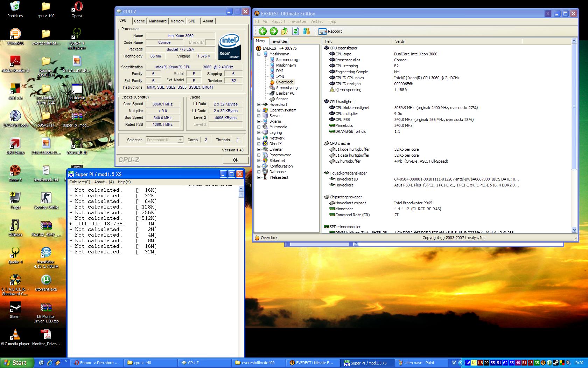Click the green Back arrow in EVEREST toolbar
Image resolution: width=588 pixels, height=368 pixels.
click(262, 31)
